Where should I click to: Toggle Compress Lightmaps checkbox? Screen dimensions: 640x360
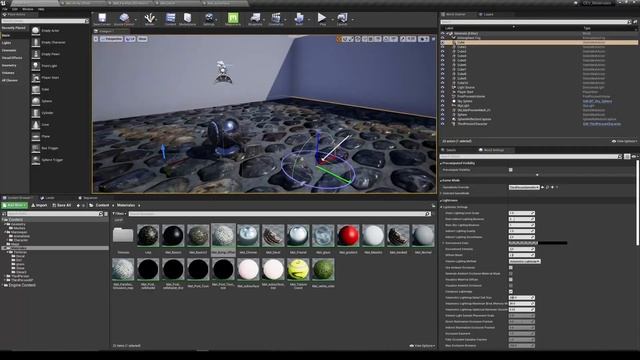click(x=511, y=291)
